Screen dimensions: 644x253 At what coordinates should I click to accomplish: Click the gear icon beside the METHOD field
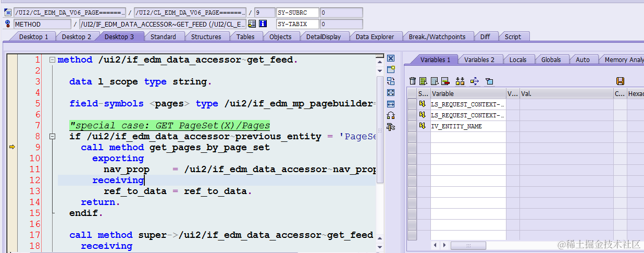(8, 24)
